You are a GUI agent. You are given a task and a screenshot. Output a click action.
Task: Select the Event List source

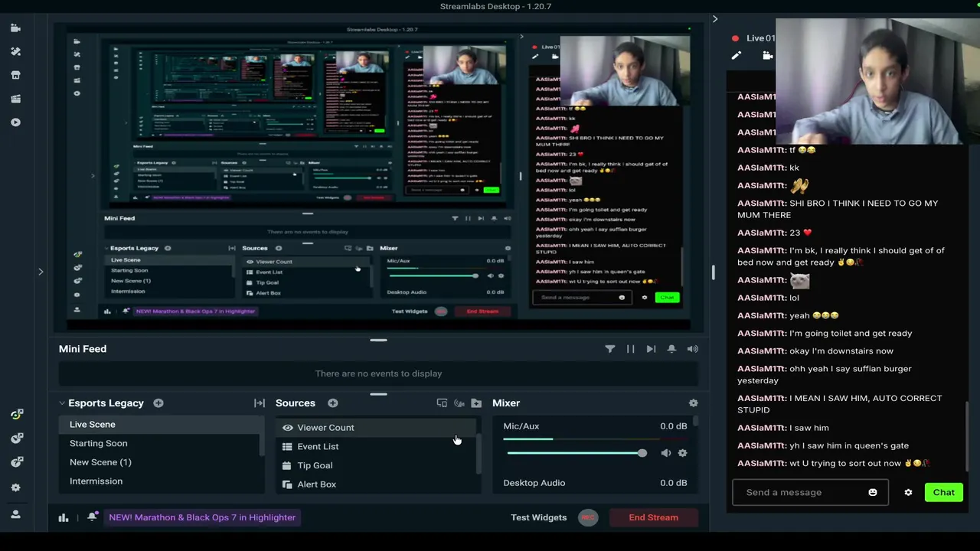[x=376, y=447]
